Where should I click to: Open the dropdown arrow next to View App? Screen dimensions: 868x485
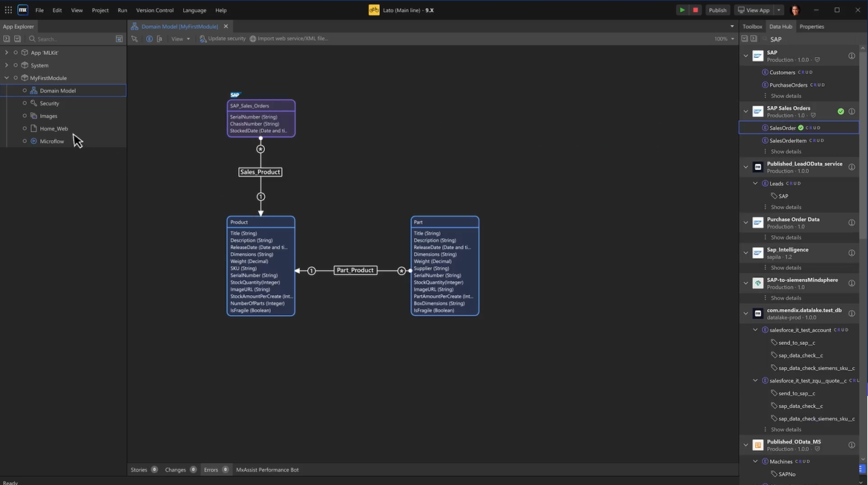(778, 10)
